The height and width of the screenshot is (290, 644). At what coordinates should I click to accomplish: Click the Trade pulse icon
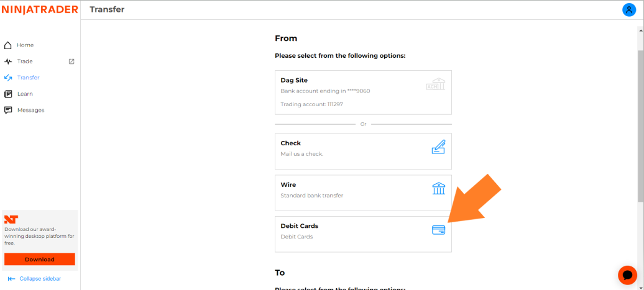coord(8,61)
